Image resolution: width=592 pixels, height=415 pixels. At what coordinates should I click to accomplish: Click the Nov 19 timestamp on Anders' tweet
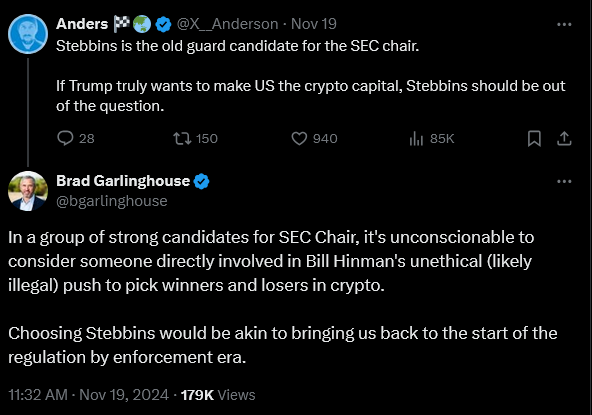(x=314, y=24)
